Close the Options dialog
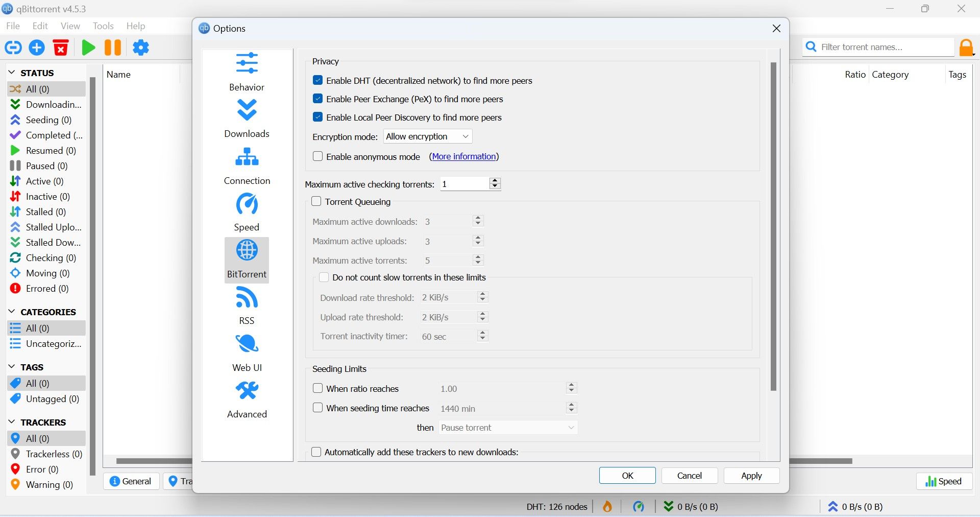 point(776,29)
